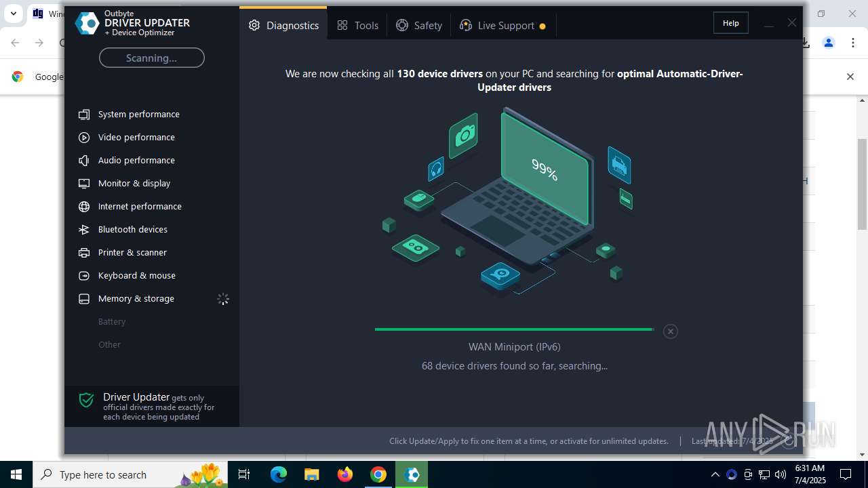Click the Help button

click(730, 23)
